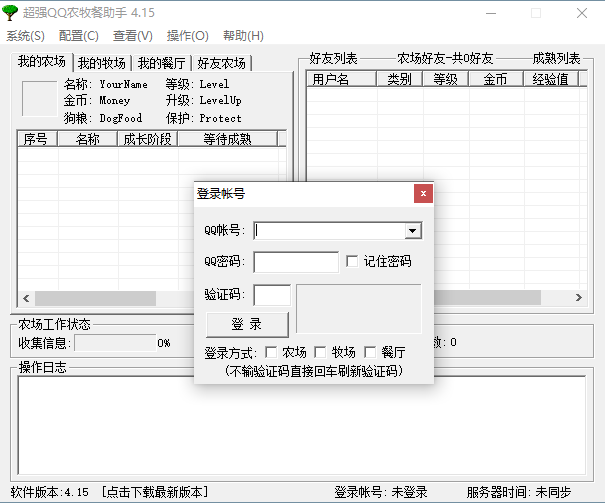Click the user avatar placeholder box
605x503 pixels.
(x=39, y=98)
